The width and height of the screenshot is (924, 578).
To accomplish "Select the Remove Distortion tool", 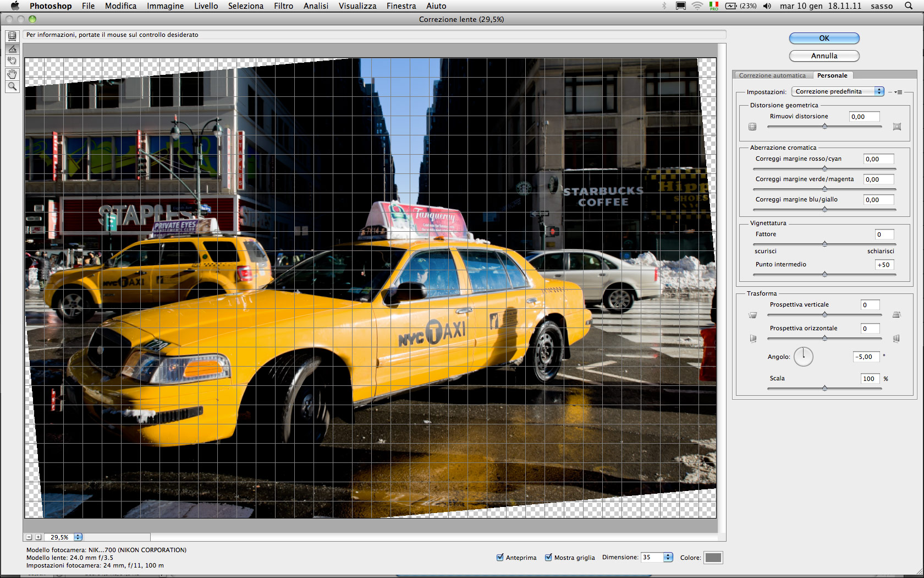I will [12, 36].
